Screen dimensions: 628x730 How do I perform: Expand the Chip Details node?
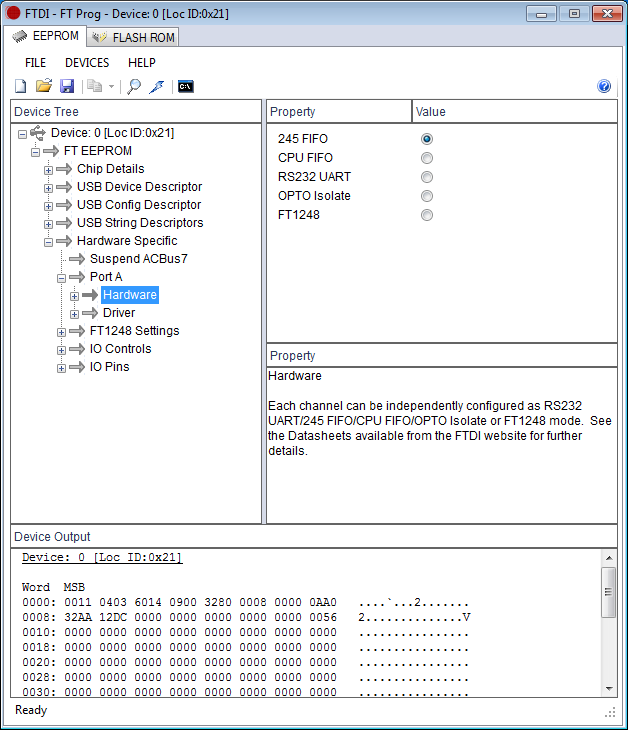48,170
